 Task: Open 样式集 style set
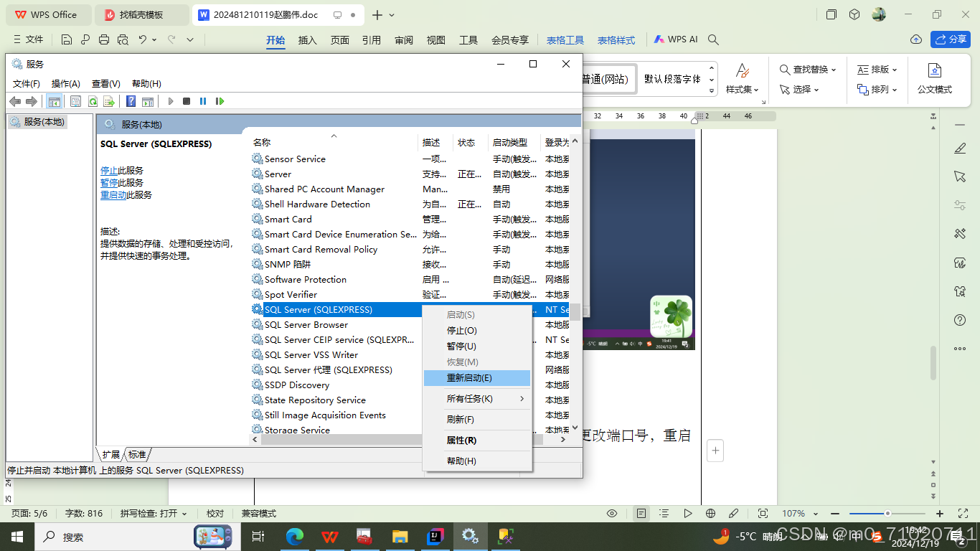tap(743, 79)
